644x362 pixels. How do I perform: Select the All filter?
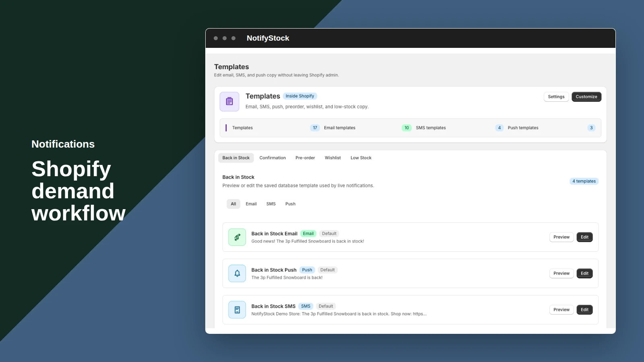coord(233,204)
